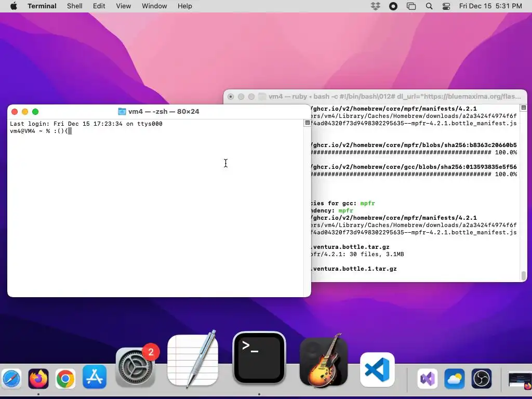Launch Safari from the Dock

pos(10,379)
